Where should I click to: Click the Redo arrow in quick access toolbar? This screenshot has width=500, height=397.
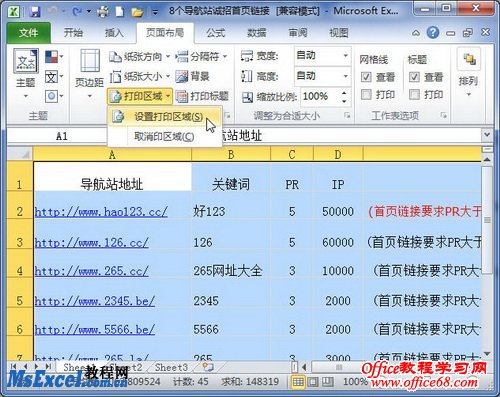[x=77, y=12]
